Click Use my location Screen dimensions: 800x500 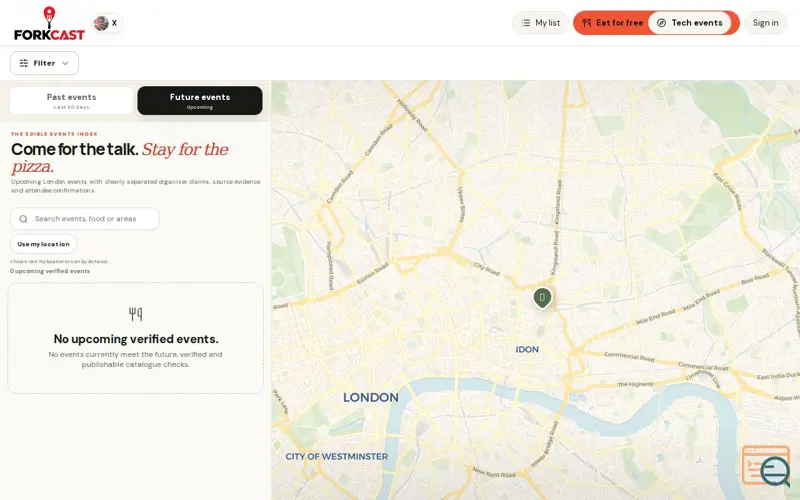coord(43,244)
